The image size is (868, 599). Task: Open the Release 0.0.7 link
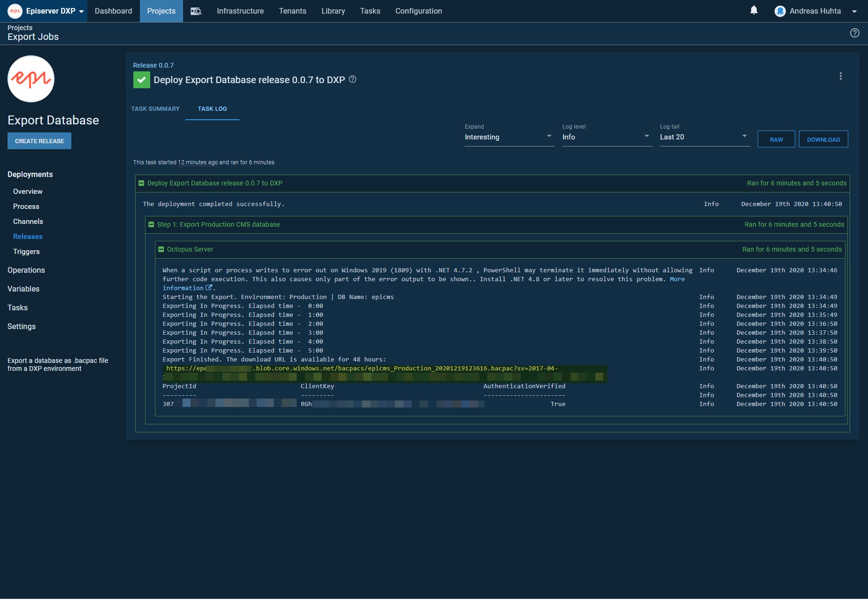pyautogui.click(x=153, y=65)
